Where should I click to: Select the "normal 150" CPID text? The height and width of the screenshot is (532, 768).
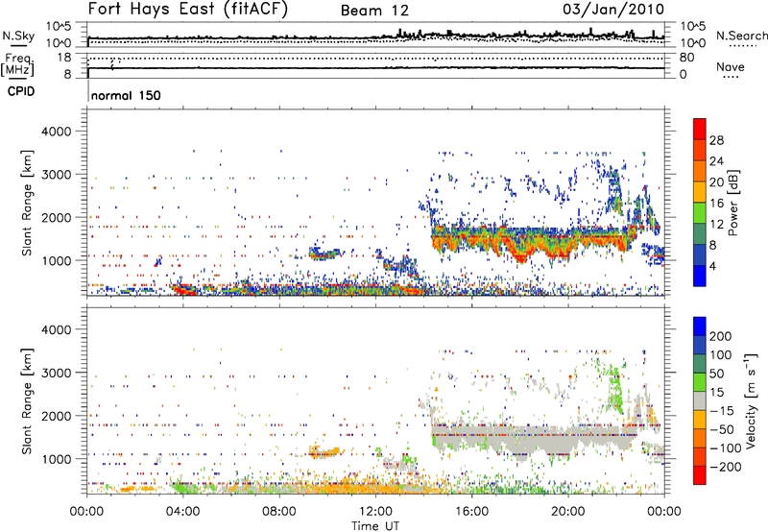pos(126,95)
